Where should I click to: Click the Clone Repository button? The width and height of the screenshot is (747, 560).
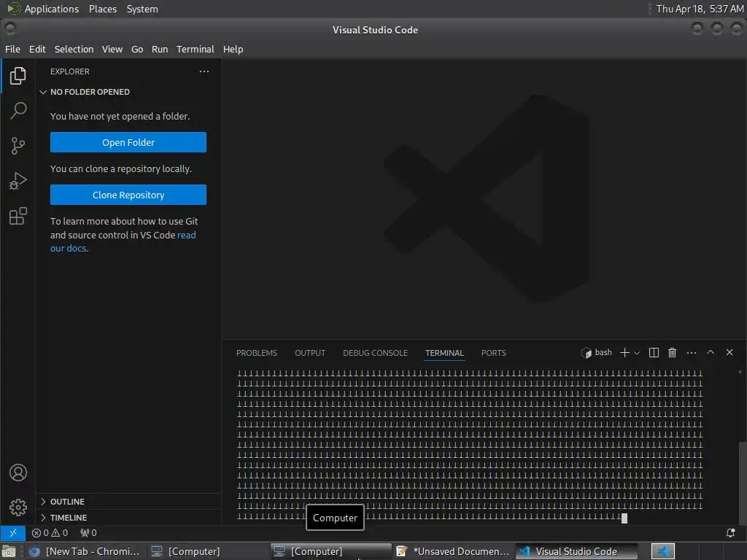point(128,195)
